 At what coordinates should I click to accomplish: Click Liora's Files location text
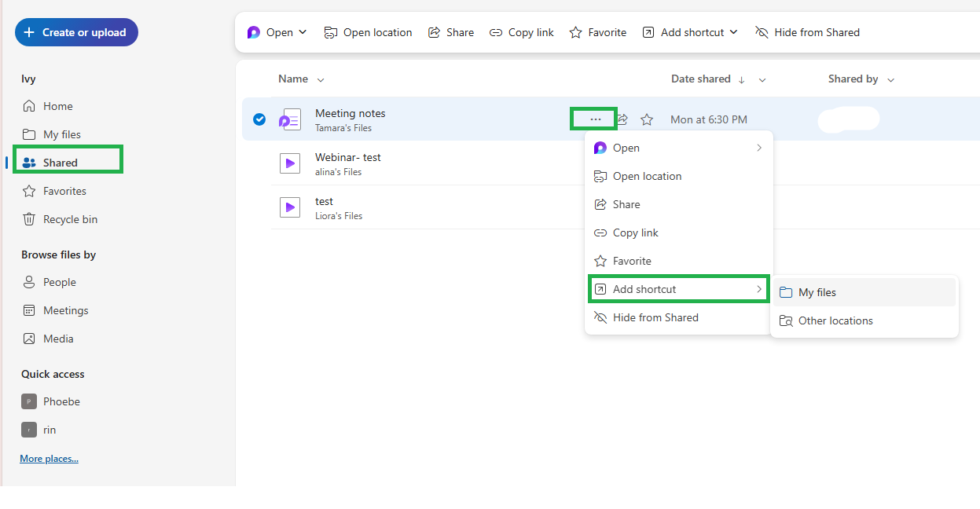click(339, 216)
